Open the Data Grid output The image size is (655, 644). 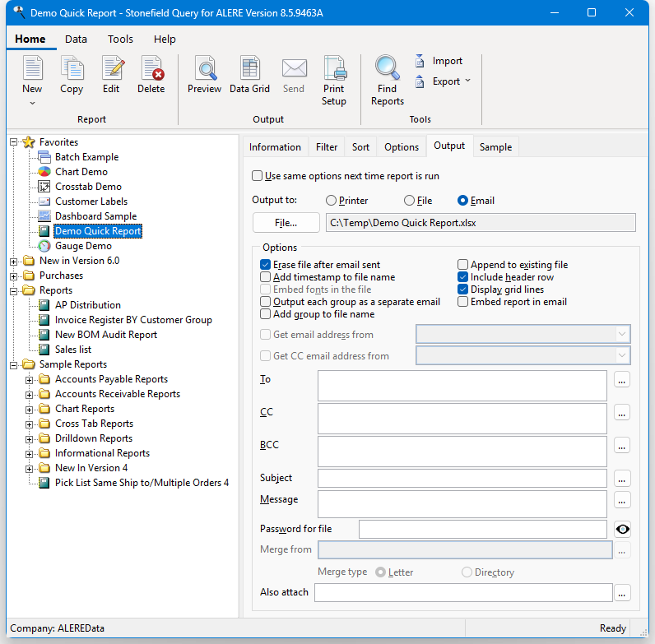(249, 71)
